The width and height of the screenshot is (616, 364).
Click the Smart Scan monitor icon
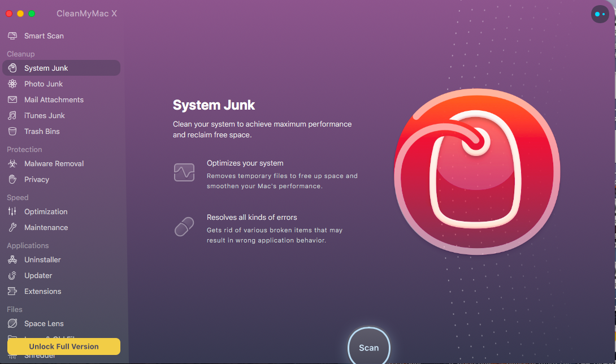(12, 36)
